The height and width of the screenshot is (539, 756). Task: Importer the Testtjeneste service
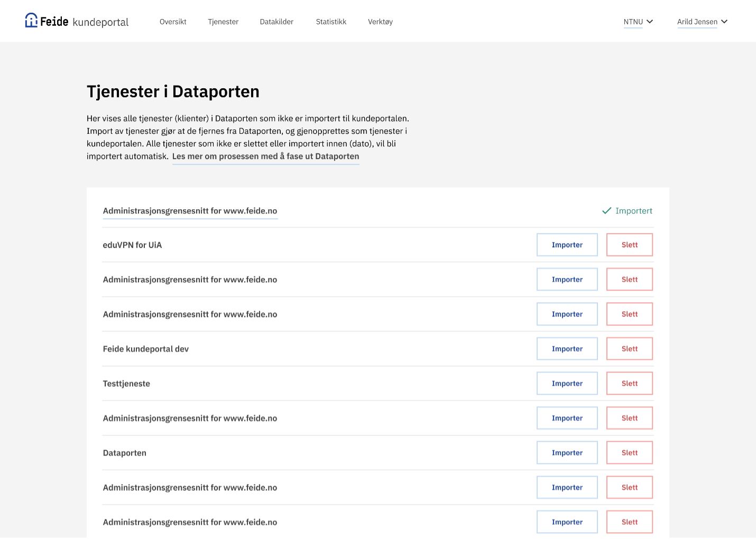pos(567,384)
